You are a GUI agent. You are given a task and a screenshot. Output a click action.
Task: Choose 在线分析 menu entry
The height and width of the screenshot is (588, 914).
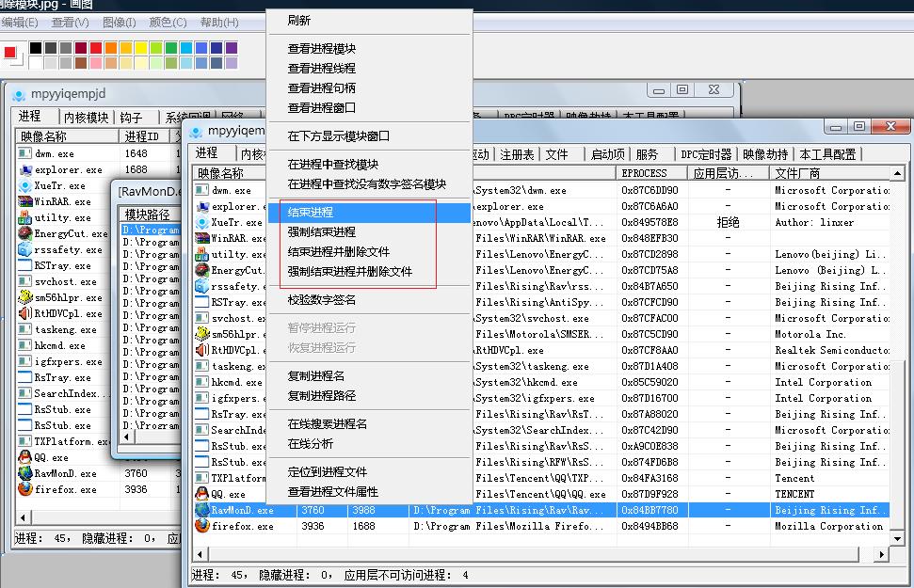310,443
